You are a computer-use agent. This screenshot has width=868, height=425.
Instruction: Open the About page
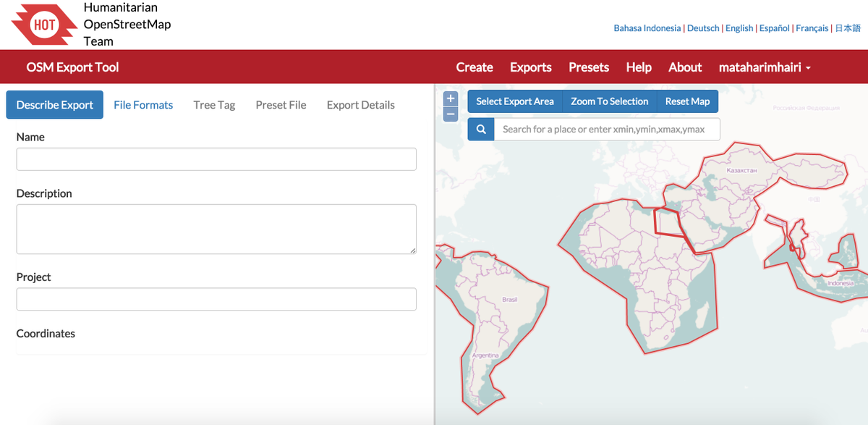tap(685, 67)
